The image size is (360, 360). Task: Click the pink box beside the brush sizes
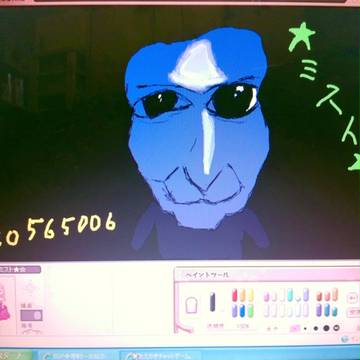(295, 328)
